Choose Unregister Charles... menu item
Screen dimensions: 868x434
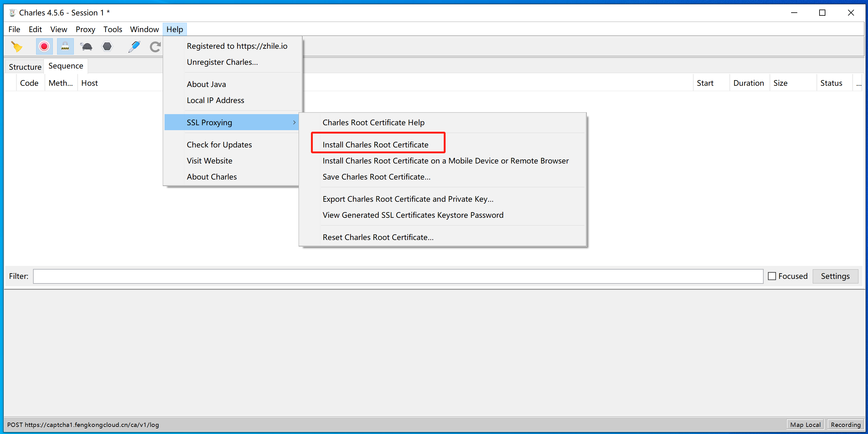pos(222,62)
